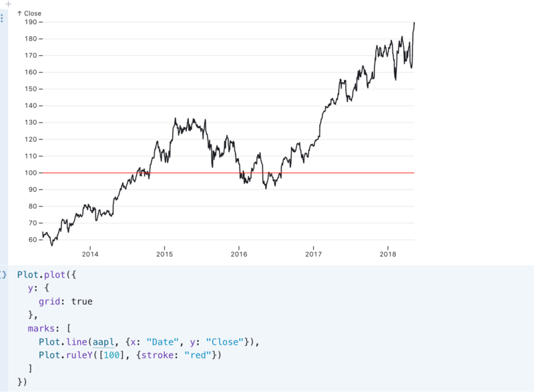The width and height of the screenshot is (534, 392).
Task: Click the 2016 x-axis tick label
Action: [239, 254]
